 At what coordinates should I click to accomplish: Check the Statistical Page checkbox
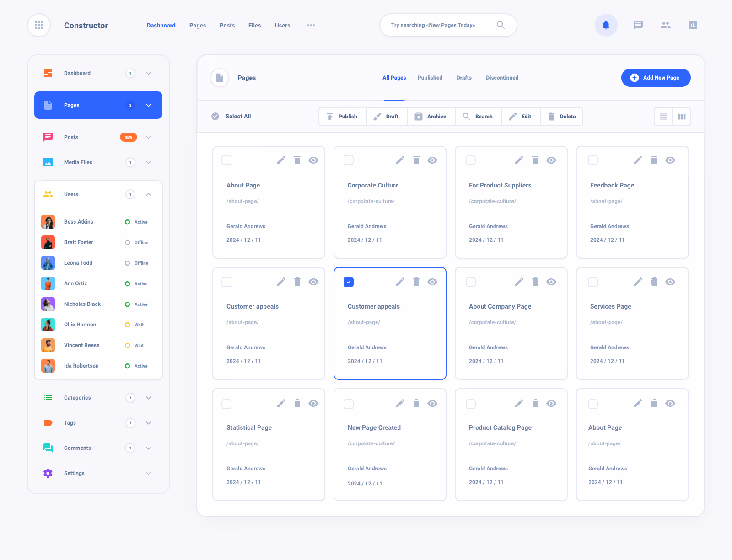pyautogui.click(x=226, y=404)
